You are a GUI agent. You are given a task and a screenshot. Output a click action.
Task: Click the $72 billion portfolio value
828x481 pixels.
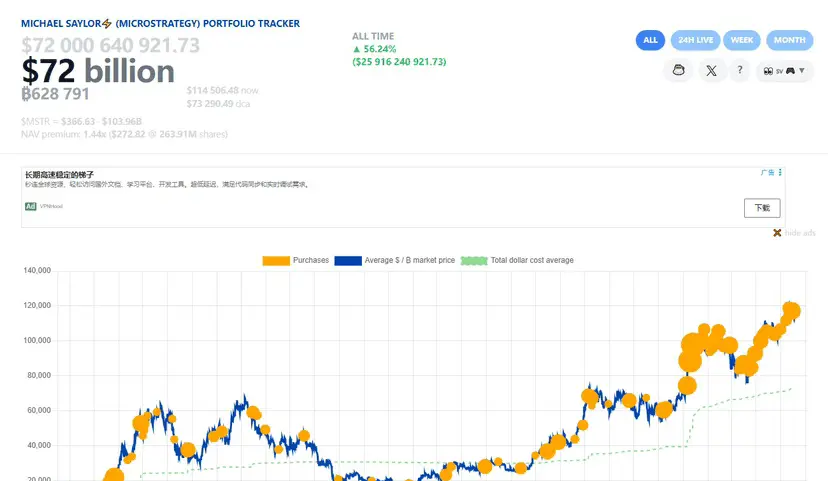(98, 71)
